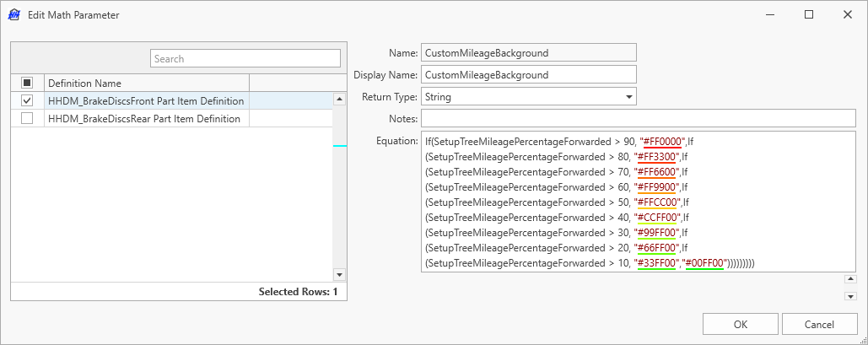This screenshot has height=345, width=868.
Task: Maximize the Edit Math Parameter window
Action: click(808, 15)
